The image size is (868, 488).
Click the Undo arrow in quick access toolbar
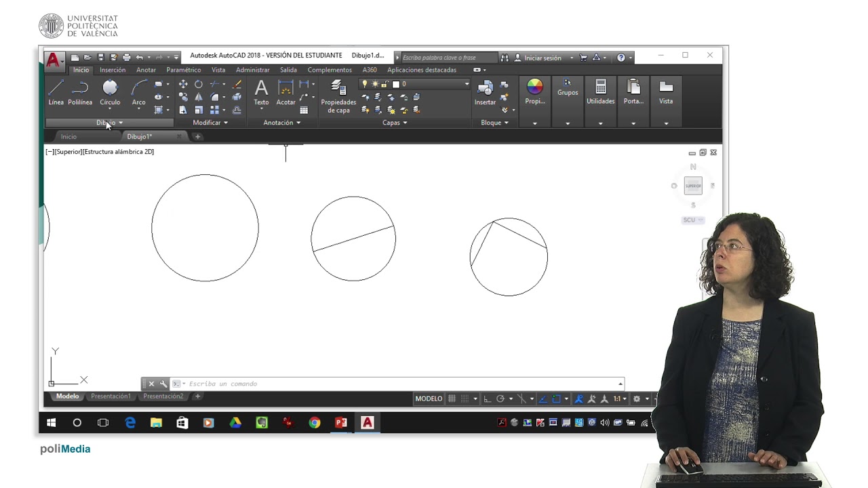(x=139, y=58)
